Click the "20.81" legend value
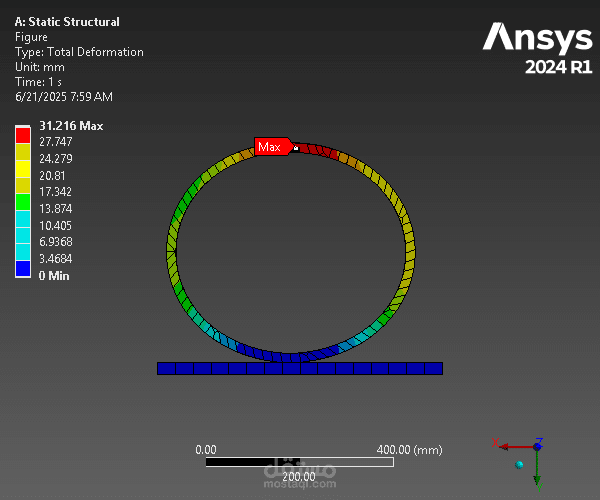 pyautogui.click(x=52, y=176)
